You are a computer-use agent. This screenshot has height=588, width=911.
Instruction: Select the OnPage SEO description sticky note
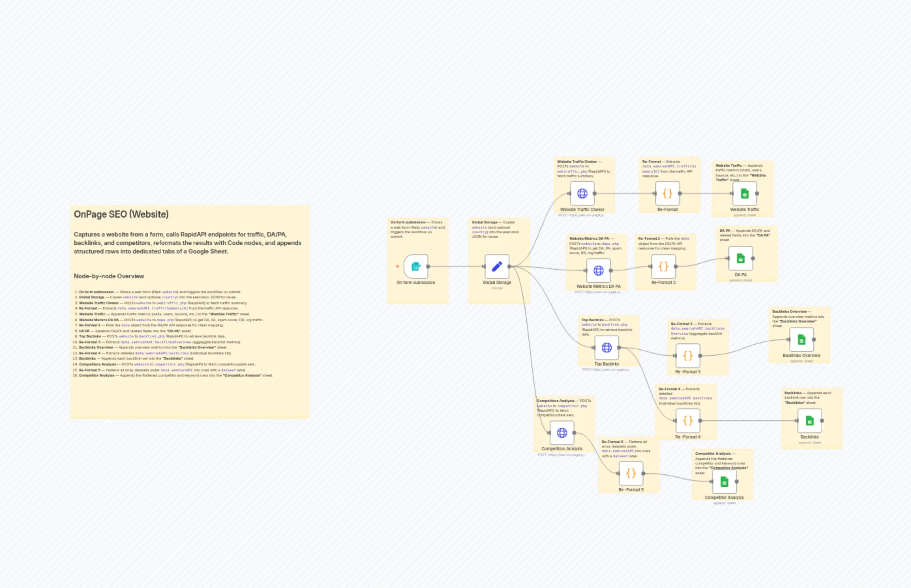[x=190, y=311]
